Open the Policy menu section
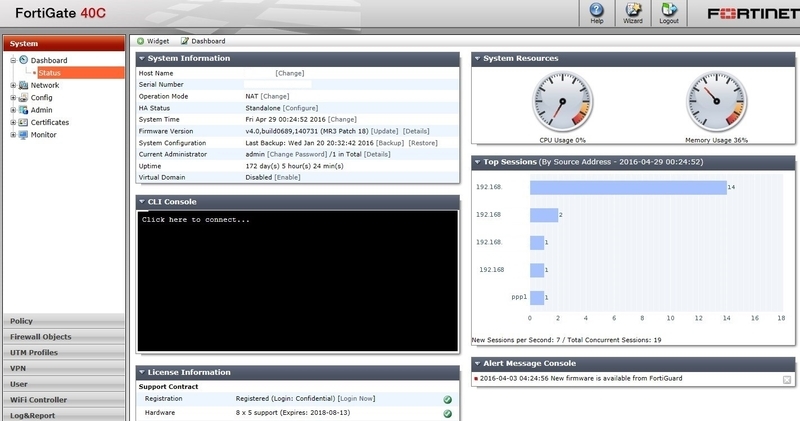Image resolution: width=800 pixels, height=421 pixels. click(64, 321)
